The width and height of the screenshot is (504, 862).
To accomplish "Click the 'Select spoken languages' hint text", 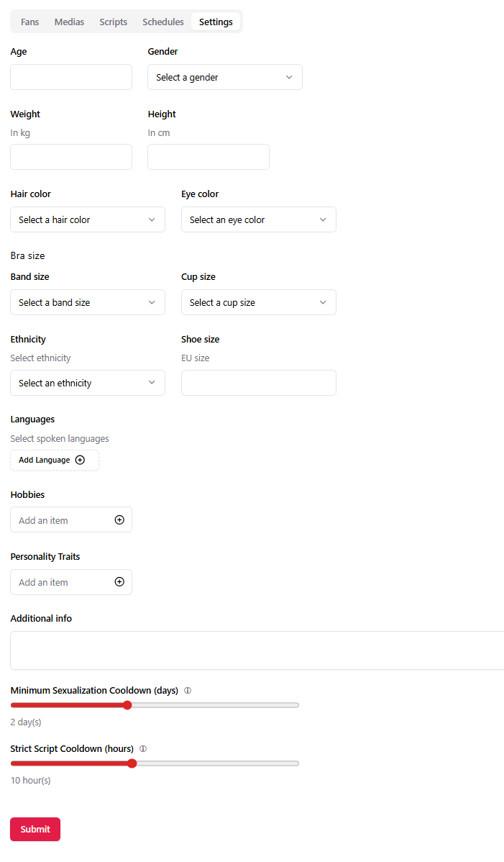I will click(59, 439).
